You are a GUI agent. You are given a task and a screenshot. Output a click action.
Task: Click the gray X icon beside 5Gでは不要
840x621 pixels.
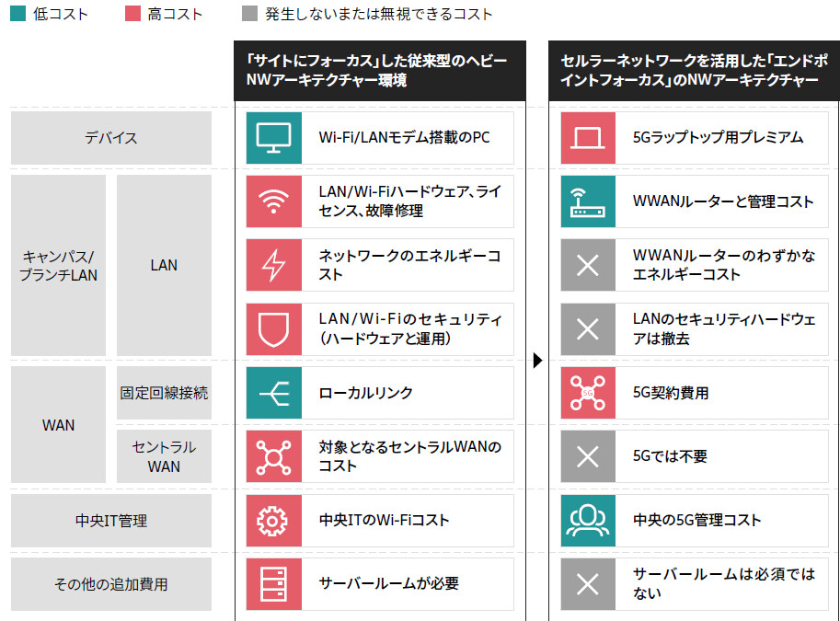click(588, 456)
